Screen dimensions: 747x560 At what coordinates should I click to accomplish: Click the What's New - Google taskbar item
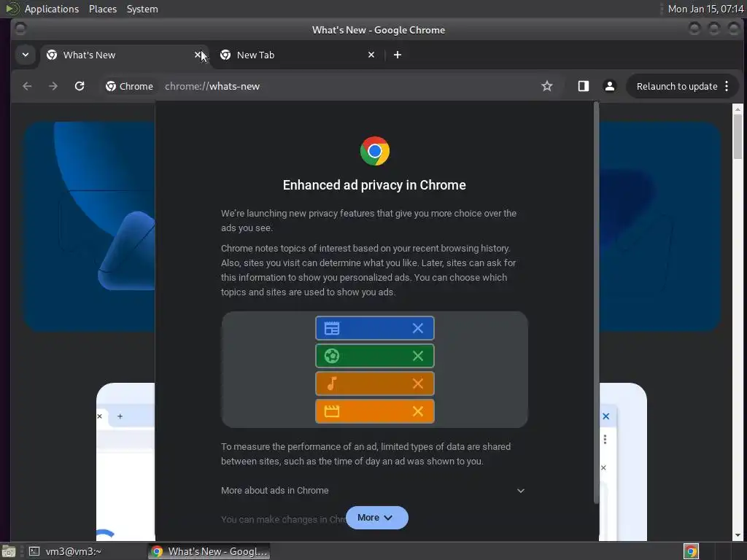[209, 551]
